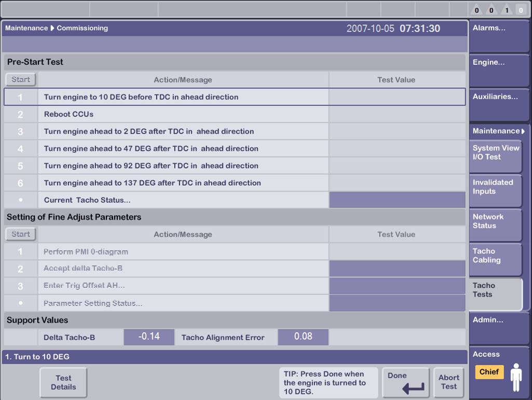Image resolution: width=532 pixels, height=400 pixels.
Task: Click Start button under Pre-Start Test
Action: tap(21, 79)
